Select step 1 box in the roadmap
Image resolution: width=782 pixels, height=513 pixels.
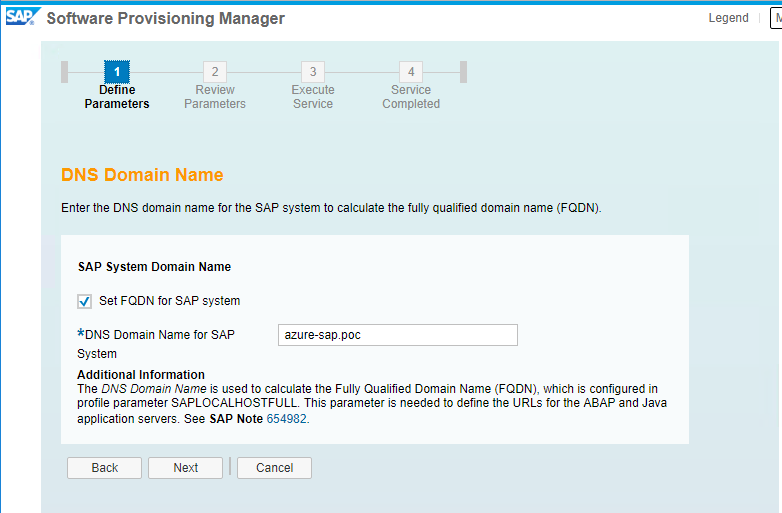click(117, 72)
